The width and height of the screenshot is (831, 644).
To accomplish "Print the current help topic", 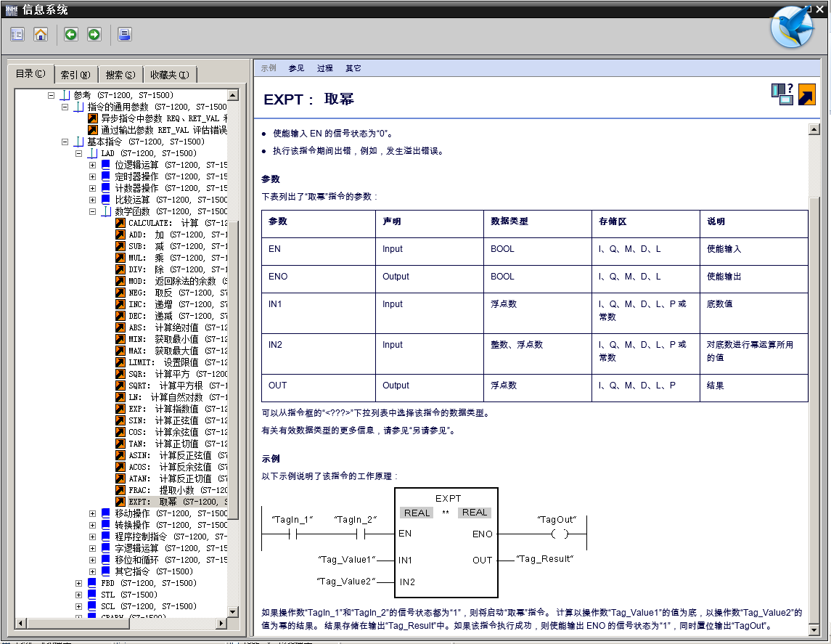I will [125, 35].
